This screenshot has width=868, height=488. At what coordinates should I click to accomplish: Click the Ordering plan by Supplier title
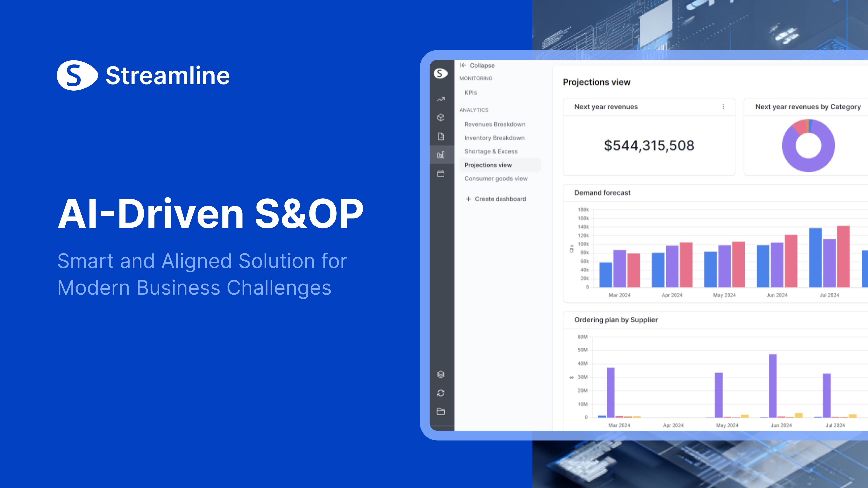point(616,320)
